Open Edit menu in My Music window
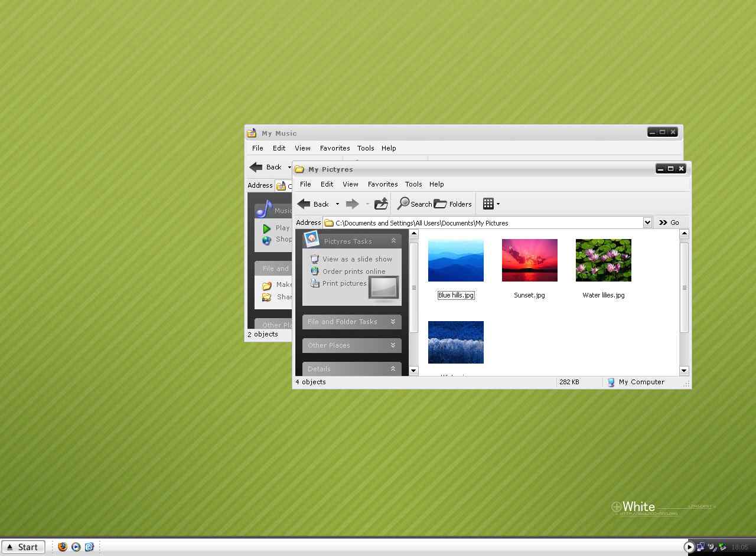756x556 pixels. pyautogui.click(x=279, y=148)
